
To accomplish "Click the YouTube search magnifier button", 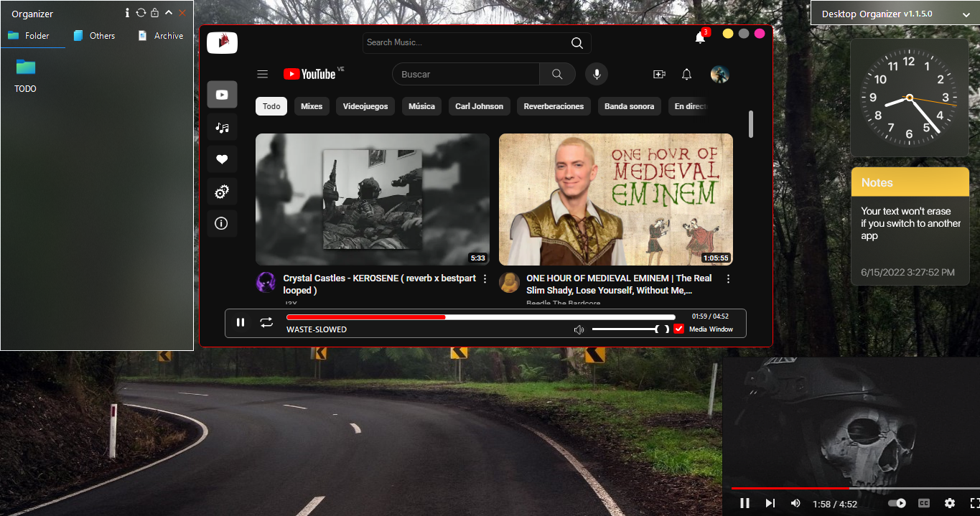I will click(x=558, y=74).
